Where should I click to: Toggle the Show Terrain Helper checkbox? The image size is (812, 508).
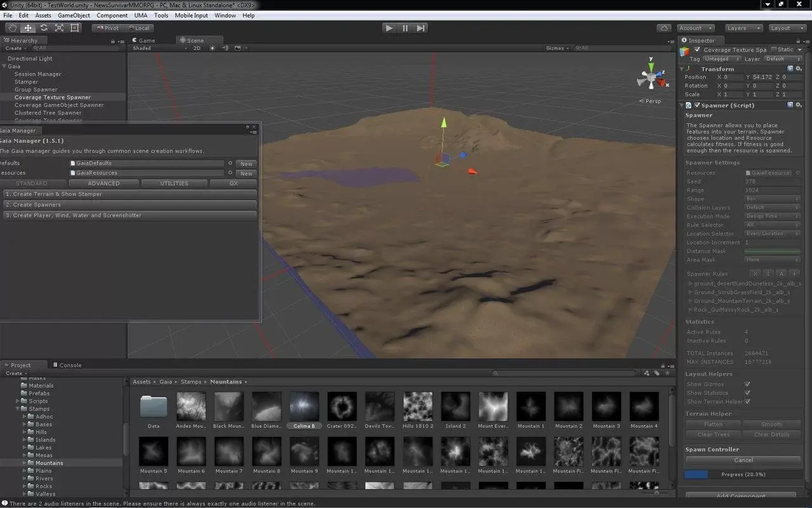click(747, 401)
